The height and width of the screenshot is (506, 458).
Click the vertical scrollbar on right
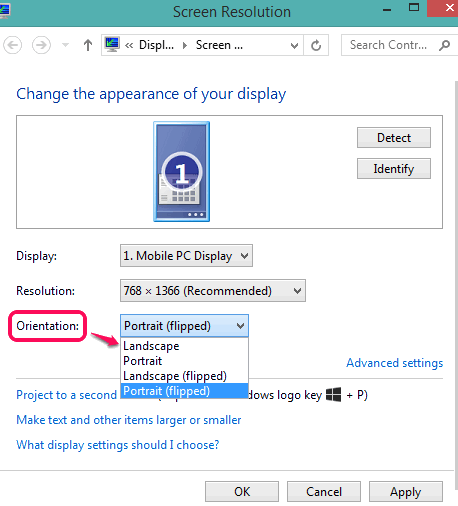pyautogui.click(x=456, y=285)
